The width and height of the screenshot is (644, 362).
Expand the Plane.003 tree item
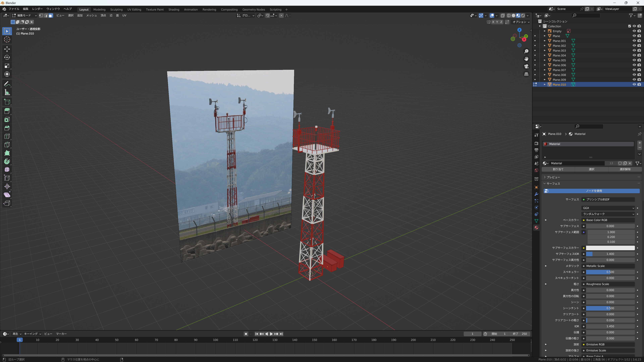tap(545, 50)
